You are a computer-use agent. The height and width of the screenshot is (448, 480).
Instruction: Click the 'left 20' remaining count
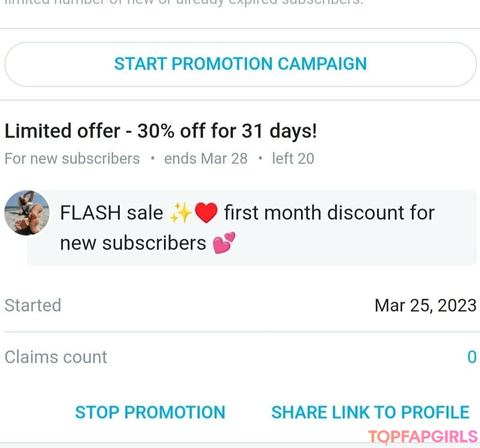click(293, 159)
